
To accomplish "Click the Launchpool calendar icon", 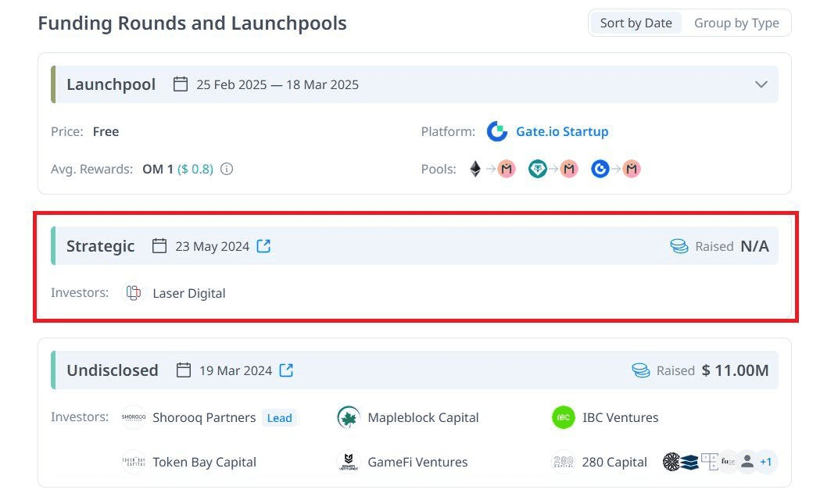I will 181,84.
